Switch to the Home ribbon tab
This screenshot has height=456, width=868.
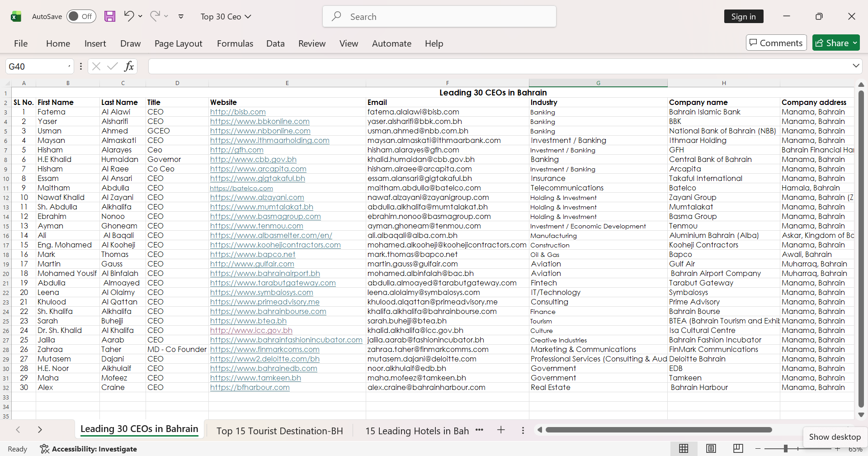point(58,43)
